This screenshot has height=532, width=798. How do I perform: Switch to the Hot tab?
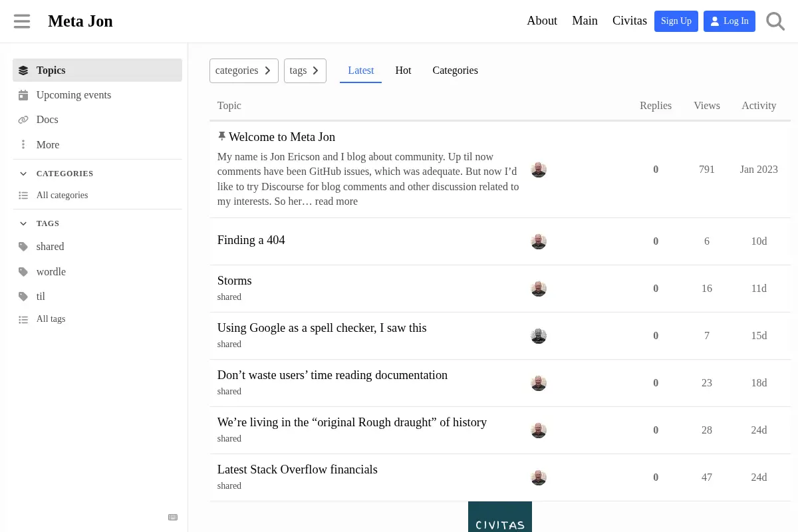click(403, 70)
